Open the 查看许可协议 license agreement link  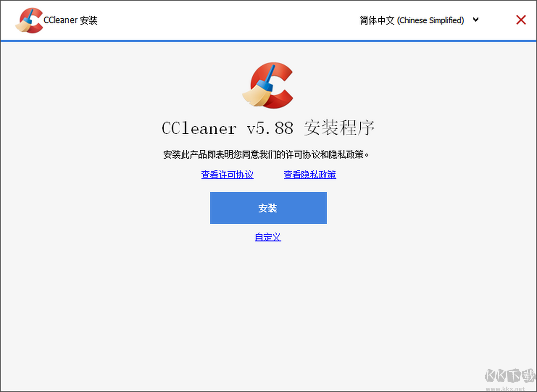point(227,175)
